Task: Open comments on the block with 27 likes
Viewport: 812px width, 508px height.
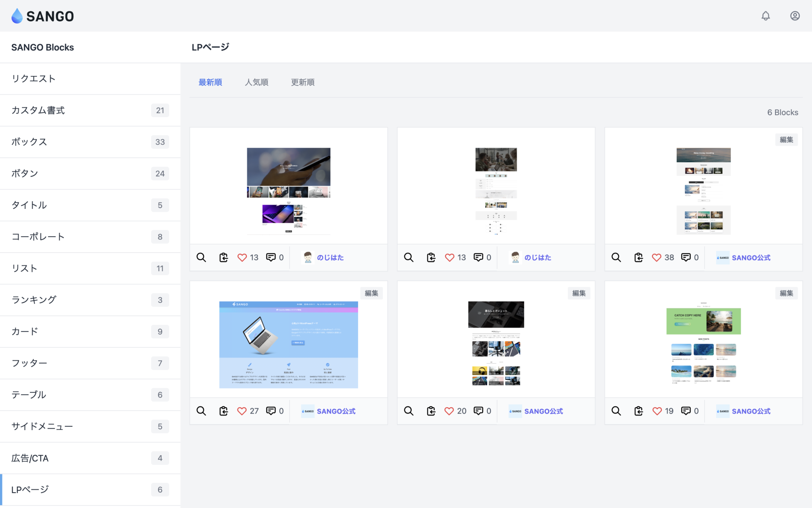Action: (x=271, y=411)
